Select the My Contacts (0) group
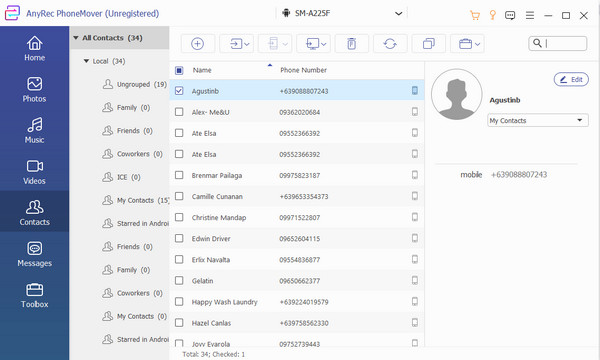The width and height of the screenshot is (600, 360). [x=135, y=316]
